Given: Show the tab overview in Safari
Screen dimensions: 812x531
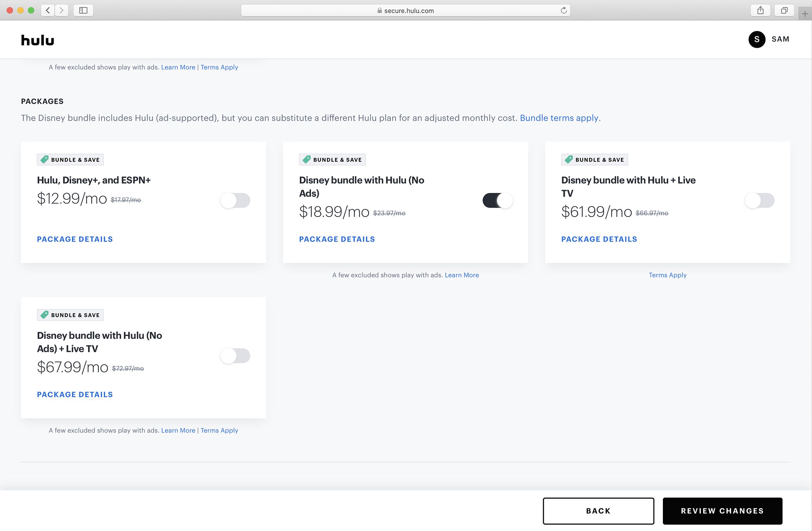Looking at the screenshot, I should (x=784, y=10).
